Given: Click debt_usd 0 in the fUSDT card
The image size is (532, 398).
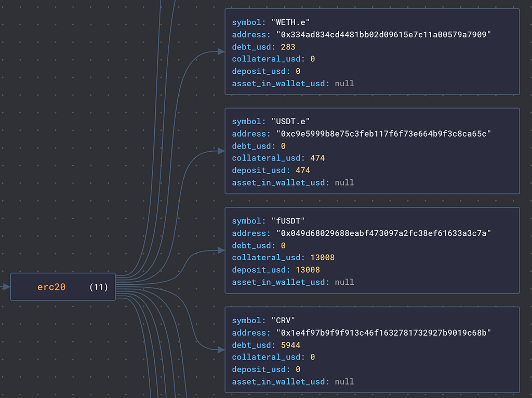Looking at the screenshot, I should click(x=283, y=245).
